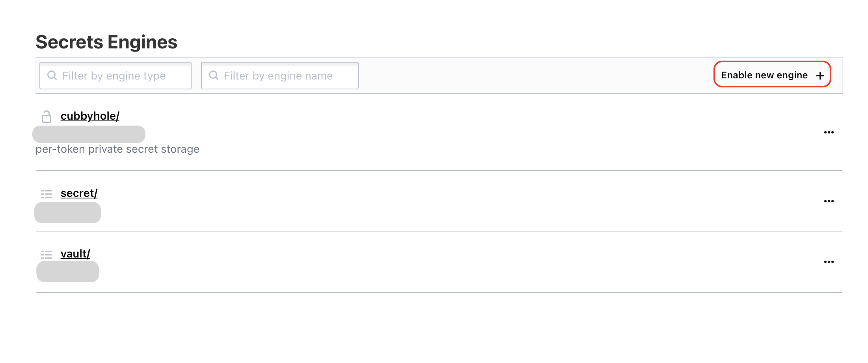Image resolution: width=868 pixels, height=363 pixels.
Task: Open the vault/ engine link
Action: click(75, 254)
